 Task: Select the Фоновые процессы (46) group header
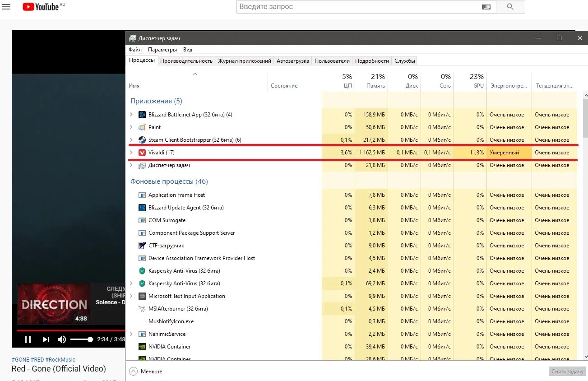click(x=169, y=181)
